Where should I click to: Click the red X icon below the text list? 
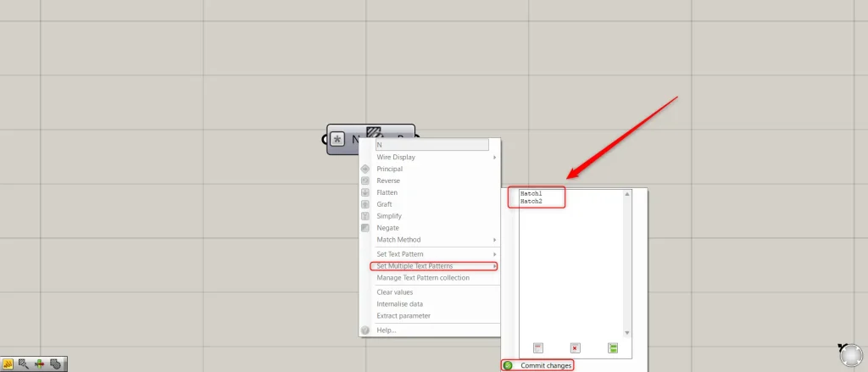575,347
